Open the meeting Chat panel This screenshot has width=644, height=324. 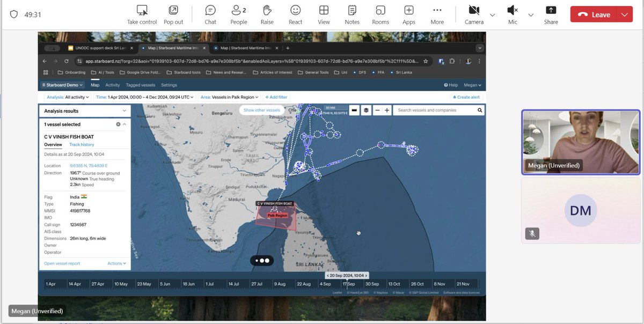[x=210, y=14]
